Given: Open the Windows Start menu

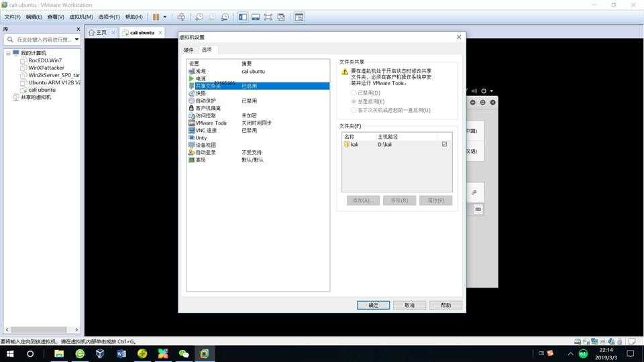Looking at the screenshot, I should [x=10, y=354].
